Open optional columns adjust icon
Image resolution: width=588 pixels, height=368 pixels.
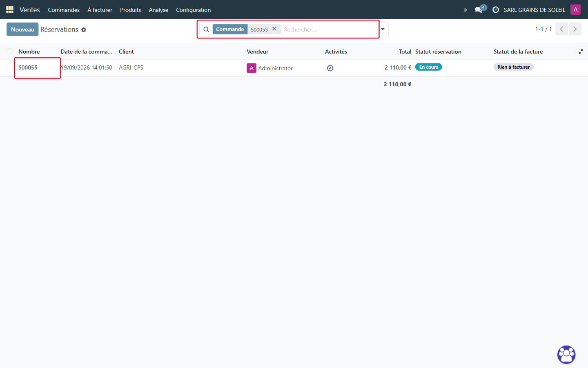pyautogui.click(x=581, y=52)
